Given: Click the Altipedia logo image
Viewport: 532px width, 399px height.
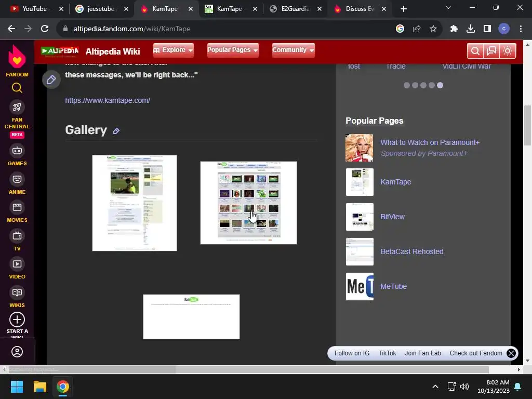Looking at the screenshot, I should coord(60,51).
